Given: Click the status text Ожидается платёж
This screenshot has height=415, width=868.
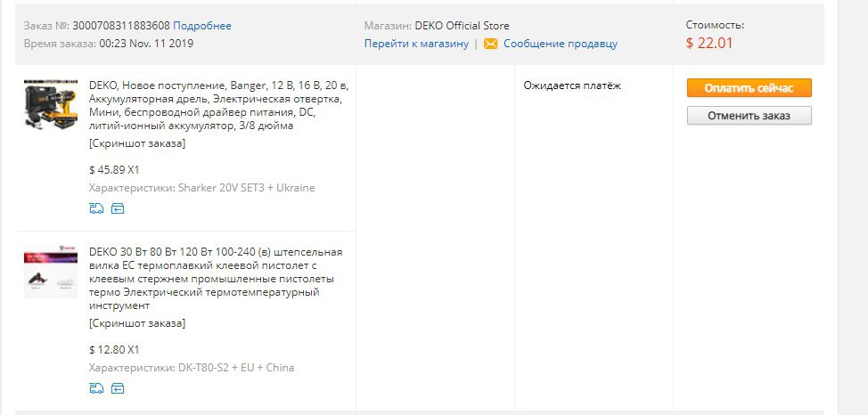Looking at the screenshot, I should pos(572,85).
